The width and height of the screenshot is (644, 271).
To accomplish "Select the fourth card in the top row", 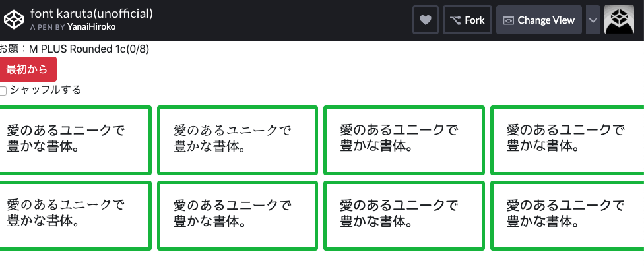I will pos(567,140).
